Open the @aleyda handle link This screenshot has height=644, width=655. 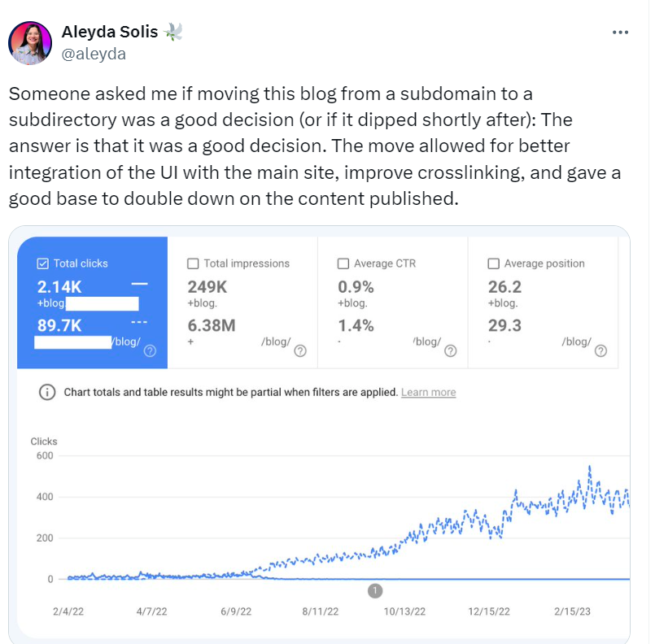94,54
